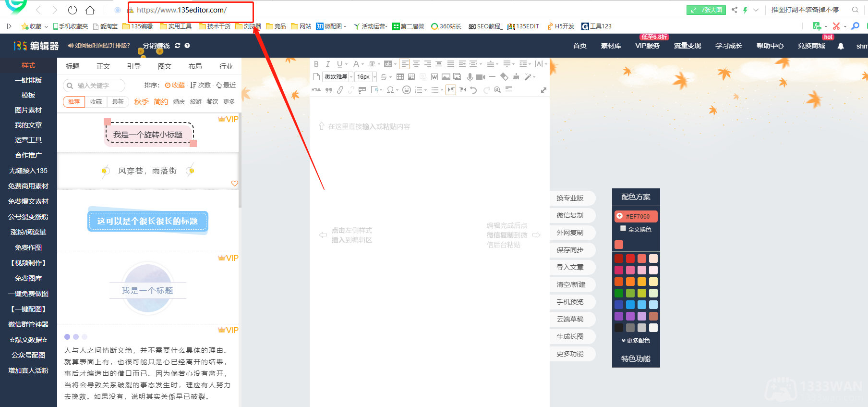Image resolution: width=868 pixels, height=407 pixels.
Task: Insert a table into the article
Action: (400, 77)
